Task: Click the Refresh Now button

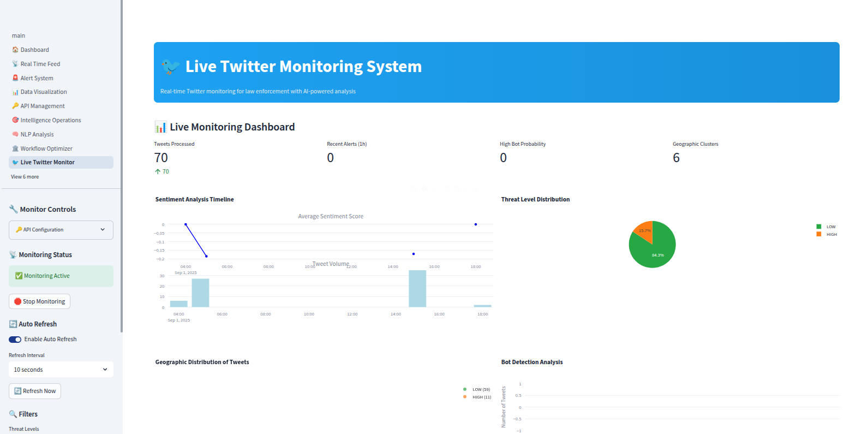Action: [x=35, y=391]
